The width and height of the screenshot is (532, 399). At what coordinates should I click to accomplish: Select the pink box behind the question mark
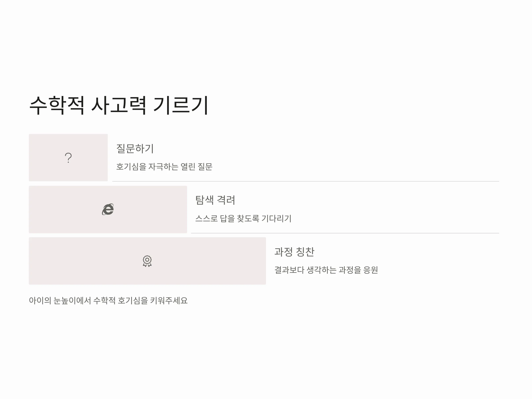68,158
